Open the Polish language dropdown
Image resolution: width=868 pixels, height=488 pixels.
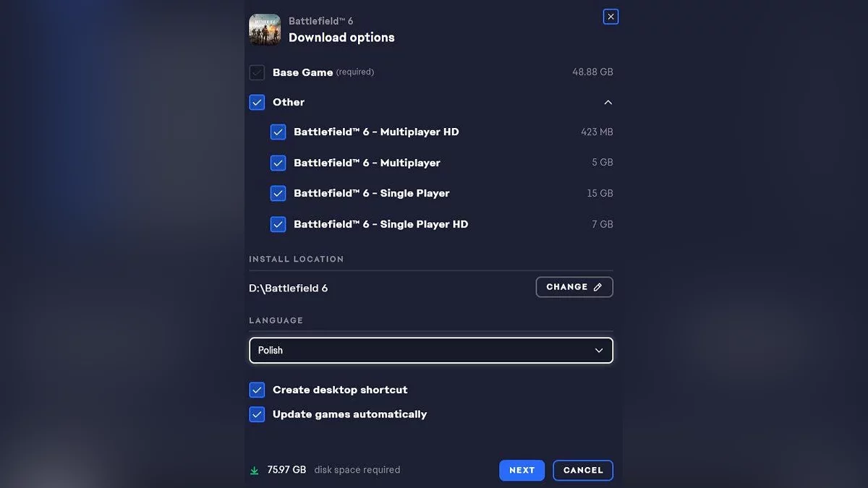point(430,351)
